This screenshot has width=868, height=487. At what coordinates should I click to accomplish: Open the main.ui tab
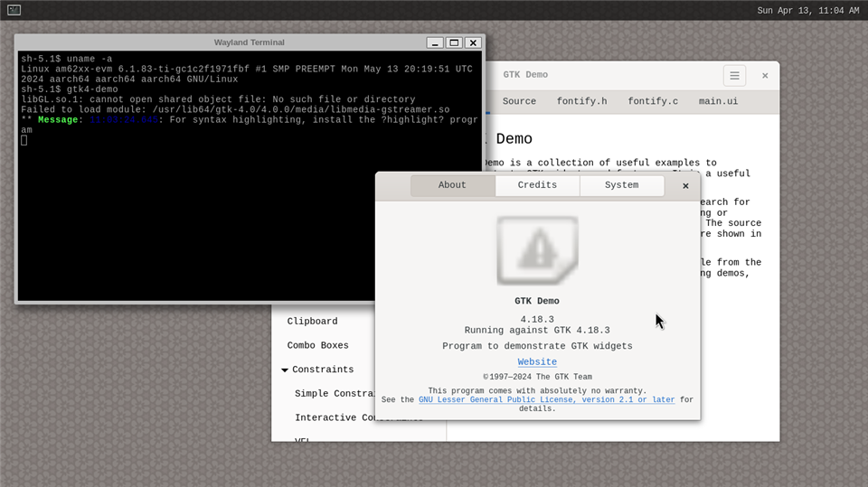click(718, 101)
